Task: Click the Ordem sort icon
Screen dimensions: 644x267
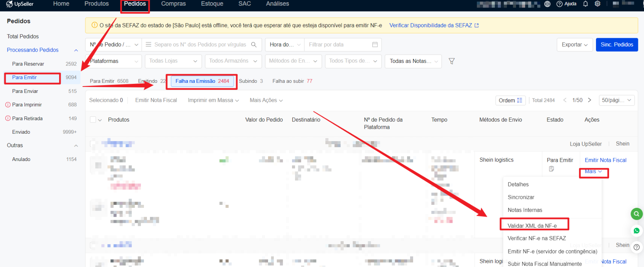Action: (520, 100)
